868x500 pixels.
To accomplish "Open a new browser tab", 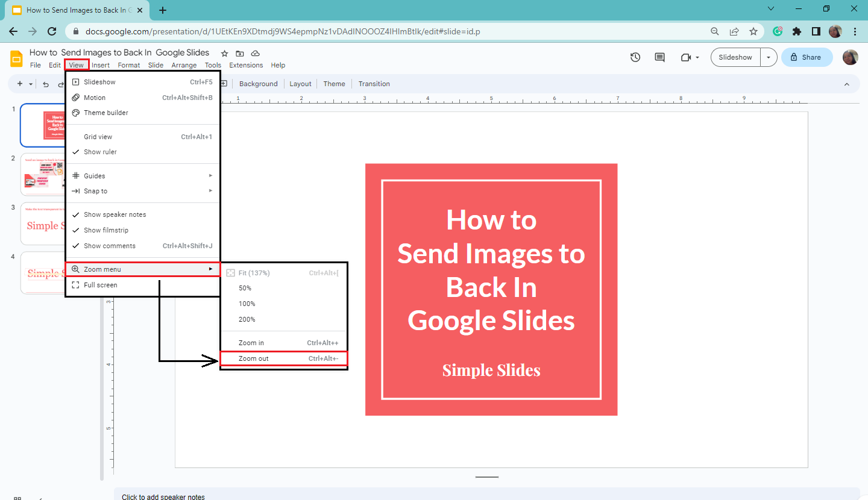I will pyautogui.click(x=163, y=10).
